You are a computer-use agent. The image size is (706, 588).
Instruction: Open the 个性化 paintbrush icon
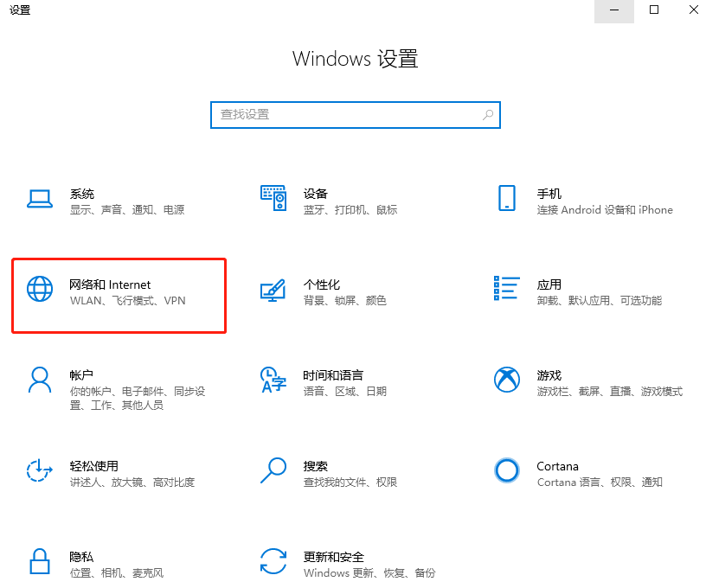pos(273,291)
